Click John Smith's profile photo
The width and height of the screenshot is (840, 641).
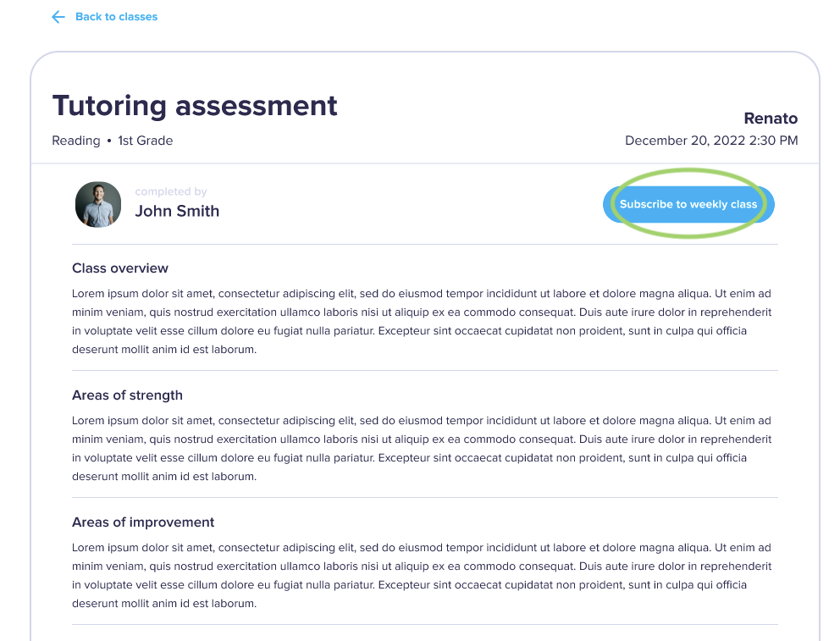click(x=98, y=204)
